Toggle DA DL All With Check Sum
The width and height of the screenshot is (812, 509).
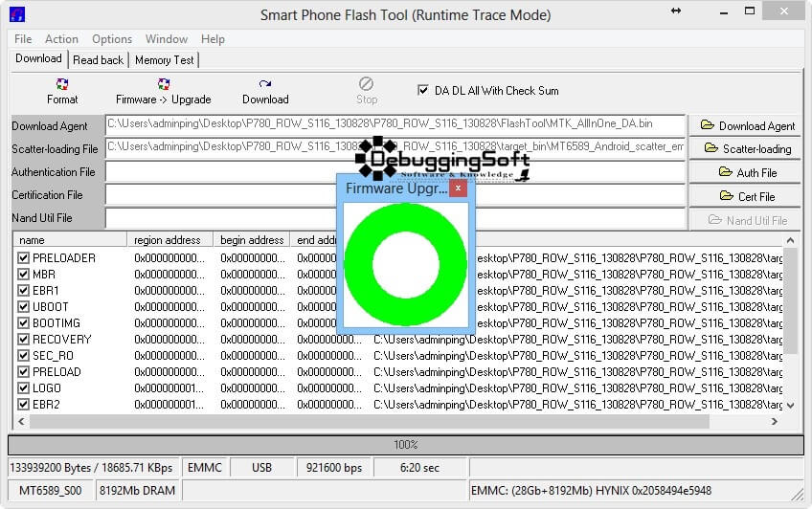(422, 91)
